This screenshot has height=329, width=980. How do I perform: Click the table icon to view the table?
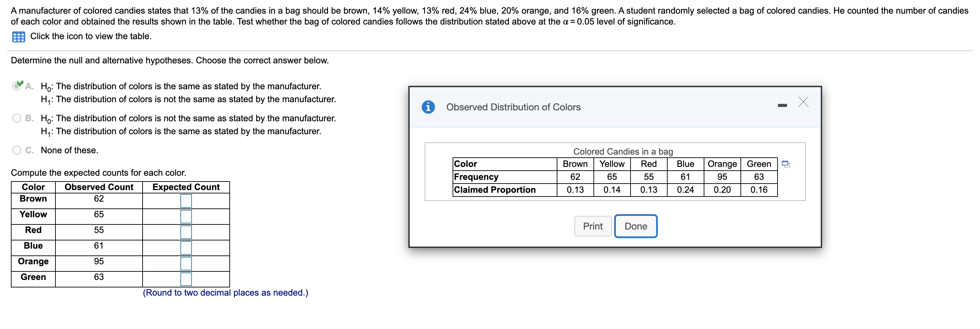pyautogui.click(x=18, y=36)
